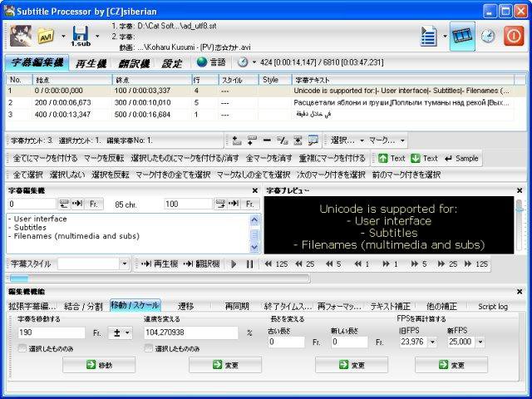Click green down-arrow Text button
This screenshot has width=532, height=399.
[x=424, y=159]
